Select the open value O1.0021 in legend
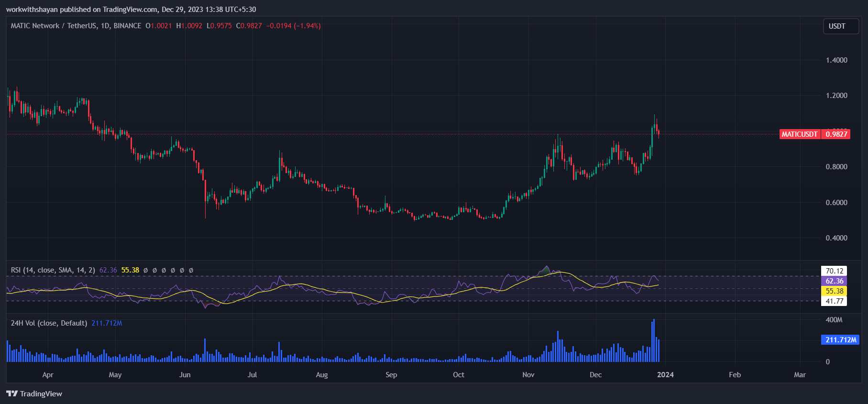Image resolution: width=868 pixels, height=404 pixels. 159,26
